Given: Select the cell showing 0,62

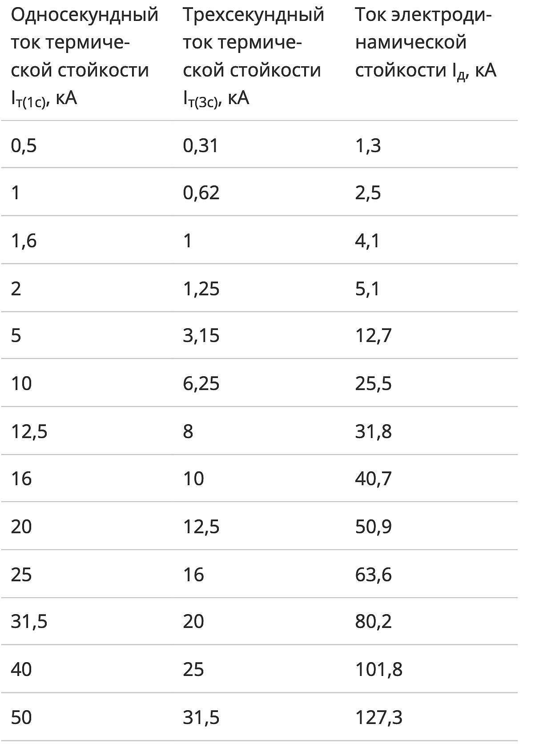Looking at the screenshot, I should coord(201,193).
